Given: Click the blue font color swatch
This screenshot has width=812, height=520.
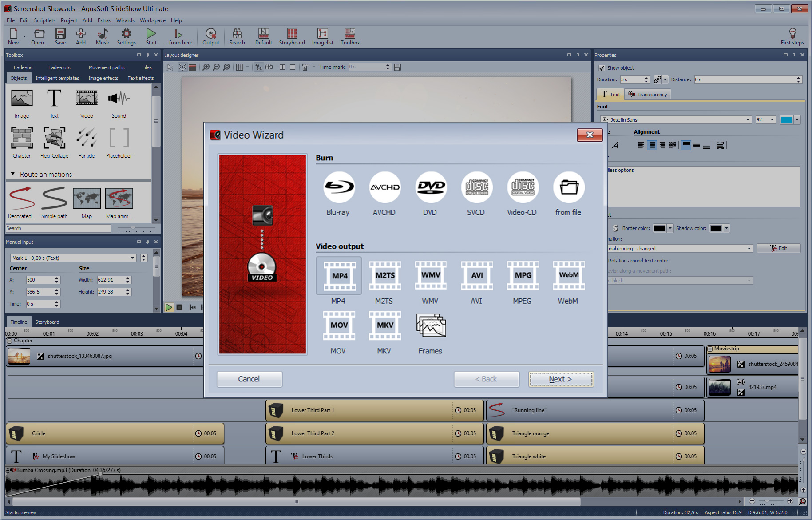Looking at the screenshot, I should (786, 120).
